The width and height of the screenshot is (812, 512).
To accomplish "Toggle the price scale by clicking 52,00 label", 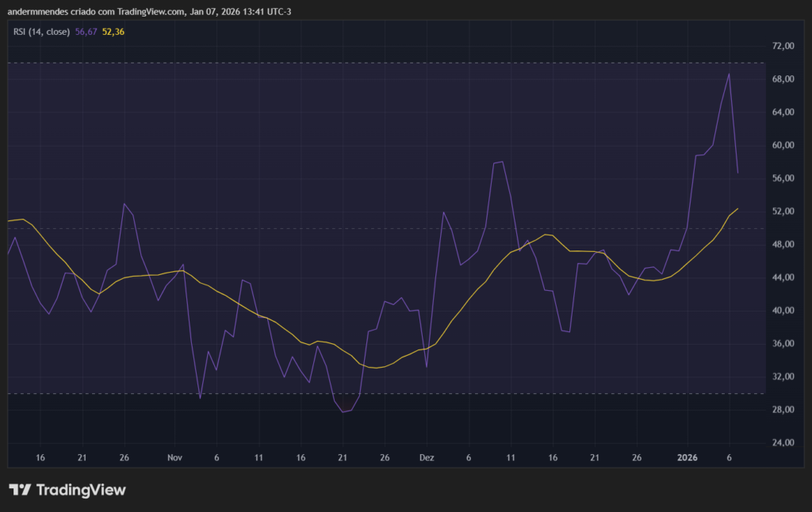I will [782, 211].
